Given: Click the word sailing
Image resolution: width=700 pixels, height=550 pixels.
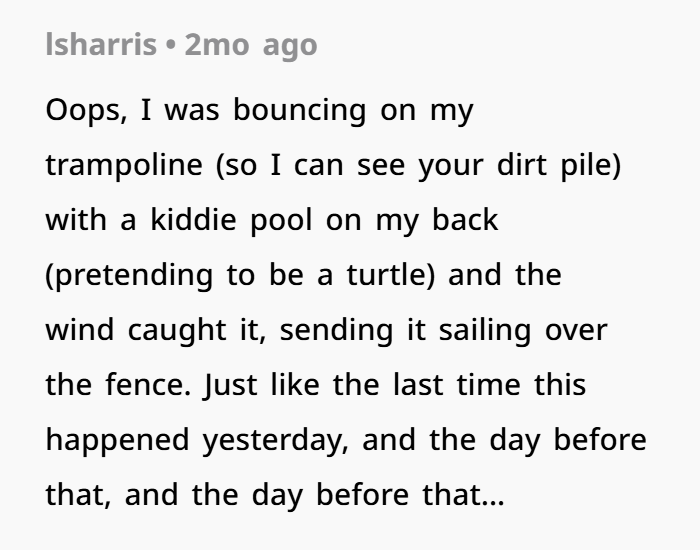Looking at the screenshot, I should click(485, 331).
